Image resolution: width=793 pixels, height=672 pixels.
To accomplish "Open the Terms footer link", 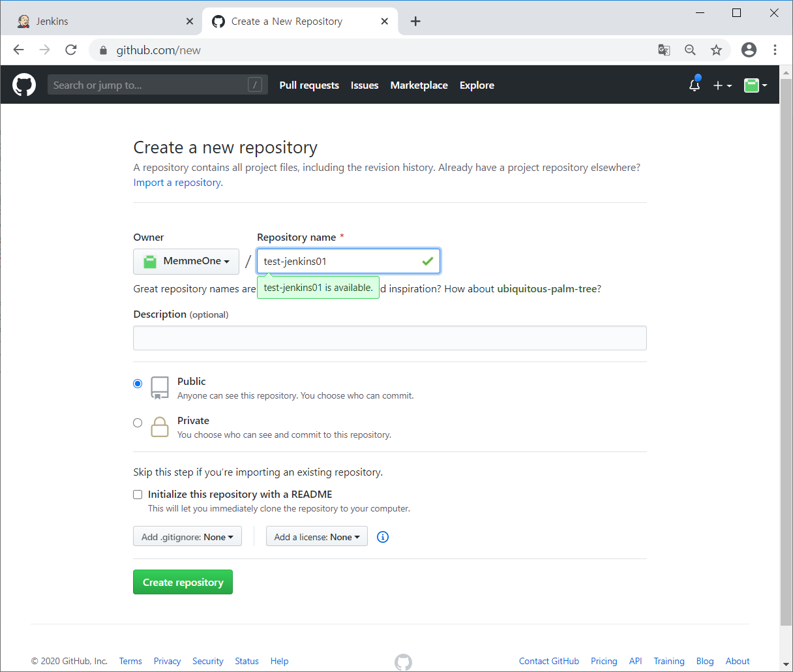I will [130, 661].
